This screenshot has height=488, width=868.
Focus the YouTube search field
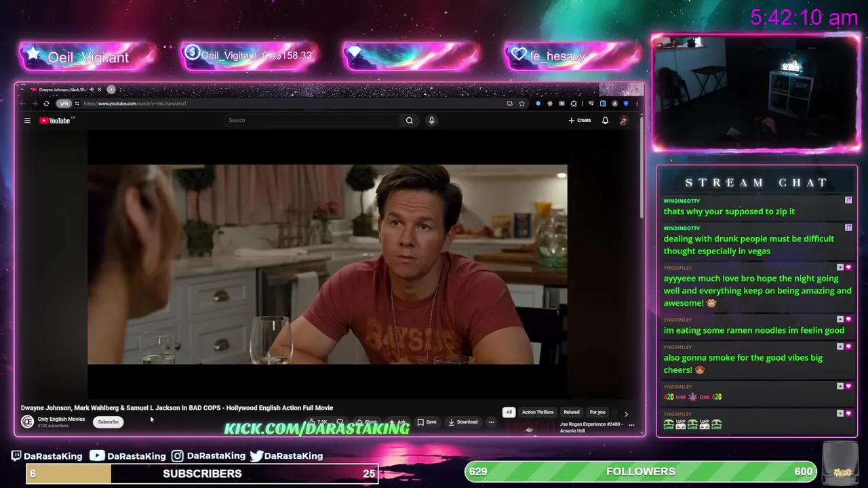(x=312, y=121)
